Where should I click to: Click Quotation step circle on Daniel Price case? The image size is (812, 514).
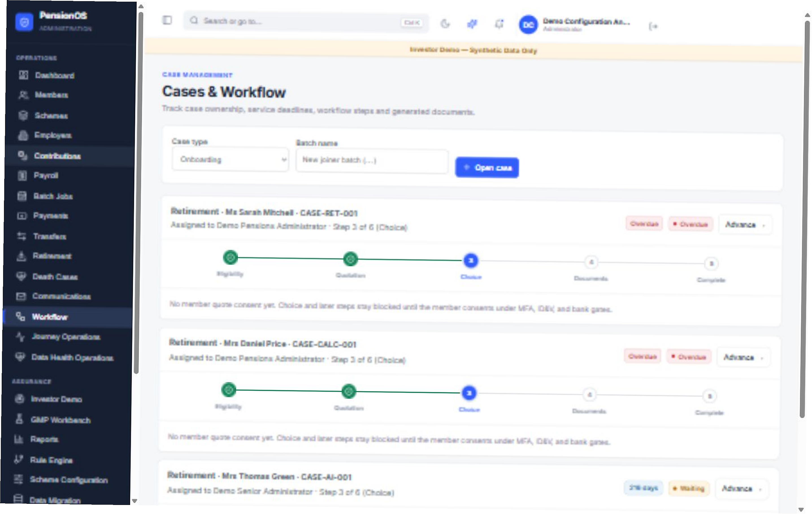tap(349, 392)
